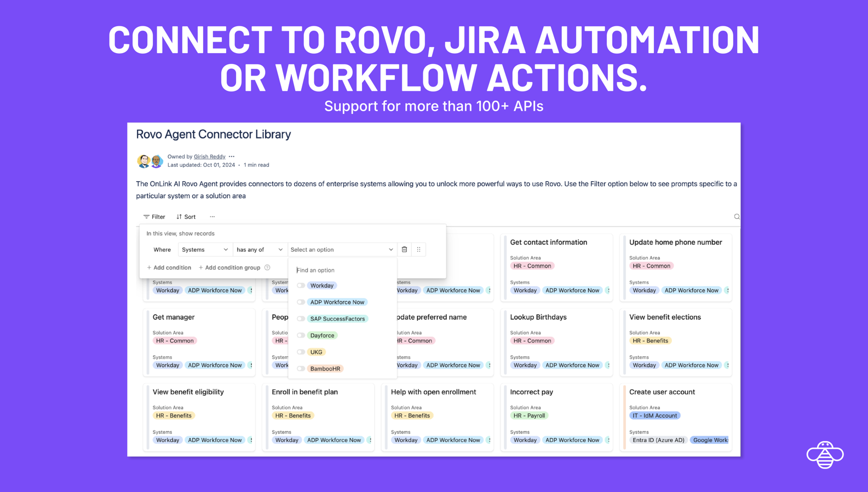868x492 pixels.
Task: Open the Filter menu icon
Action: click(x=146, y=217)
